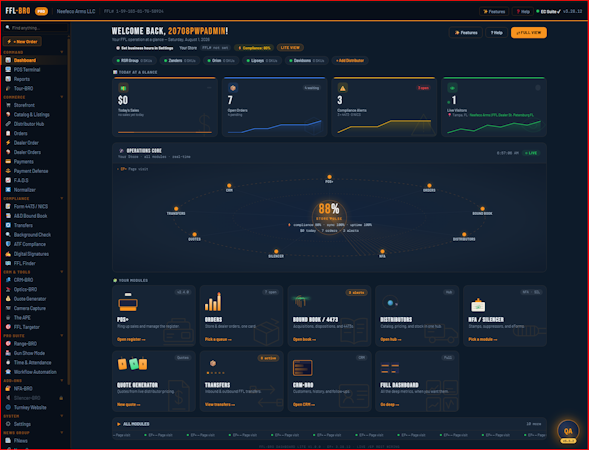
Task: Open the QA floating badge button
Action: [x=568, y=431]
